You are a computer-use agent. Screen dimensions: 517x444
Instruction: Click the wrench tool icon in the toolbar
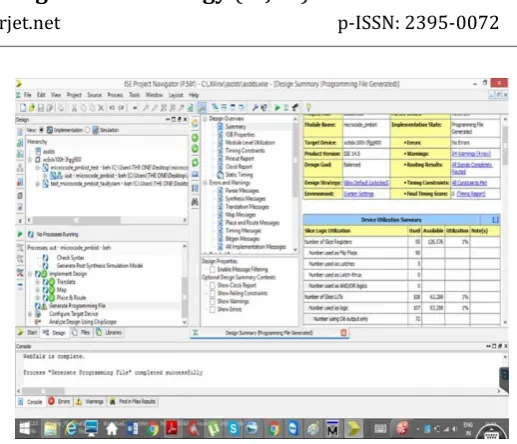(x=255, y=107)
